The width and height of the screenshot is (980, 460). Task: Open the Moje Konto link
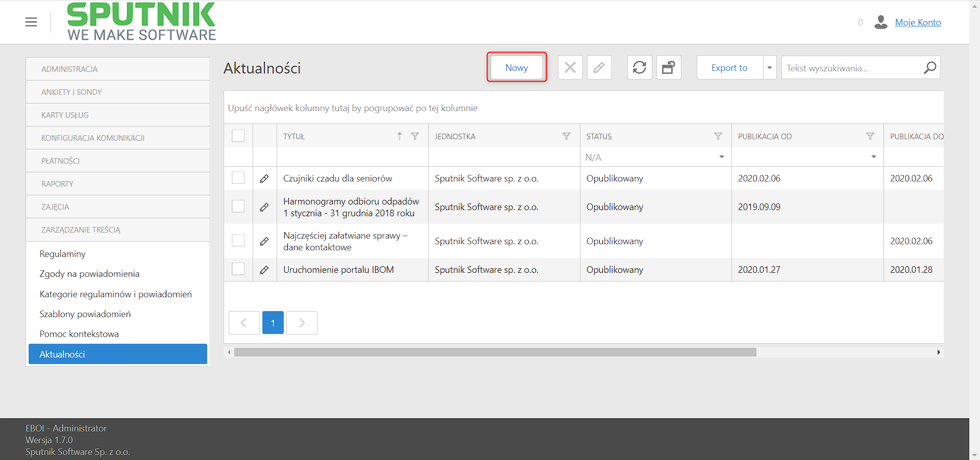click(918, 22)
